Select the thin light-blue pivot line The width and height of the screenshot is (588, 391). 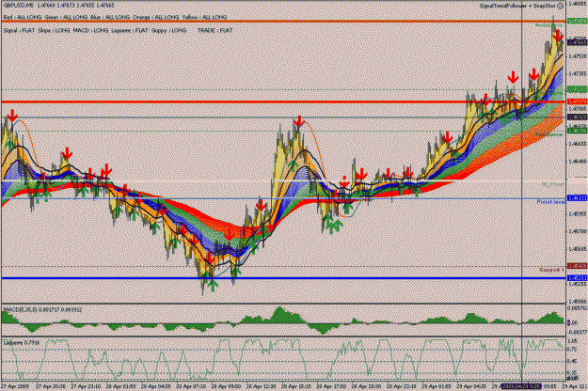coord(283,198)
